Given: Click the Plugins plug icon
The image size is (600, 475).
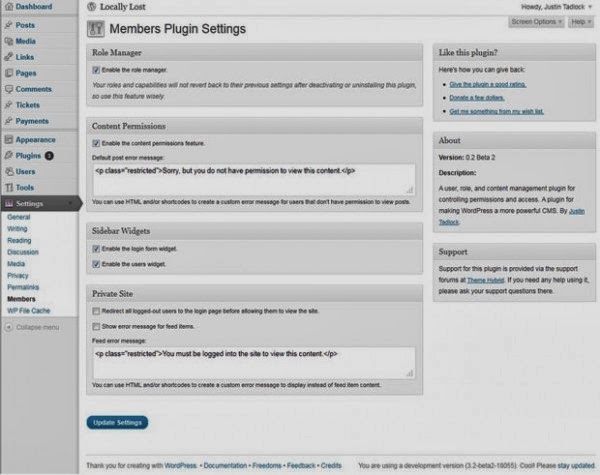Looking at the screenshot, I should (9, 155).
